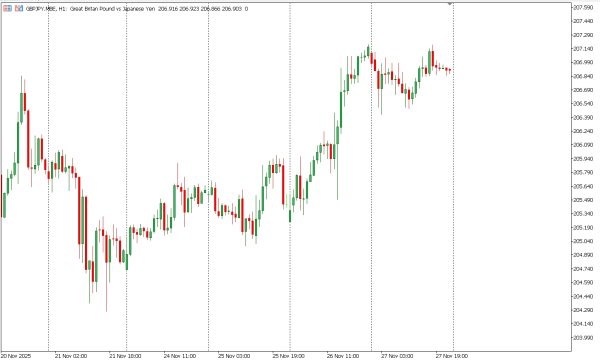The image size is (600, 360).
Task: Click the 25 Nov 19:00 time label
Action: click(x=289, y=356)
